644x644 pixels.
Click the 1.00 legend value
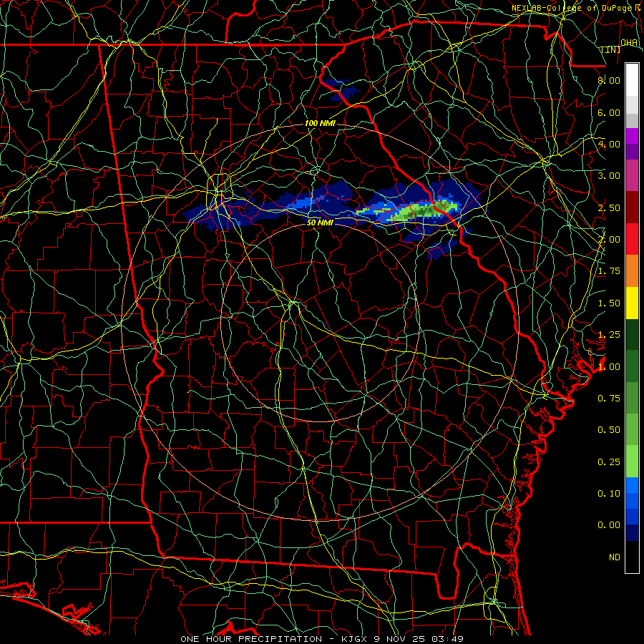pyautogui.click(x=608, y=367)
